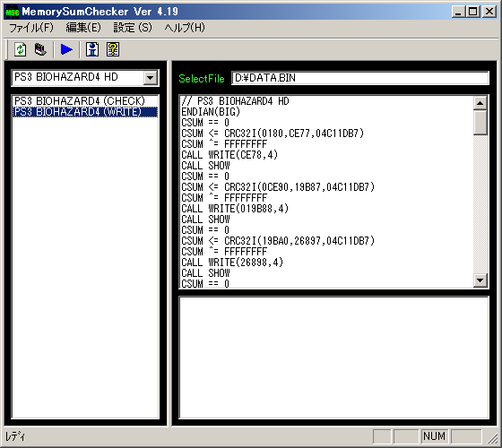Click the SelectFile path input field
This screenshot has height=448, width=502.
pyautogui.click(x=360, y=78)
